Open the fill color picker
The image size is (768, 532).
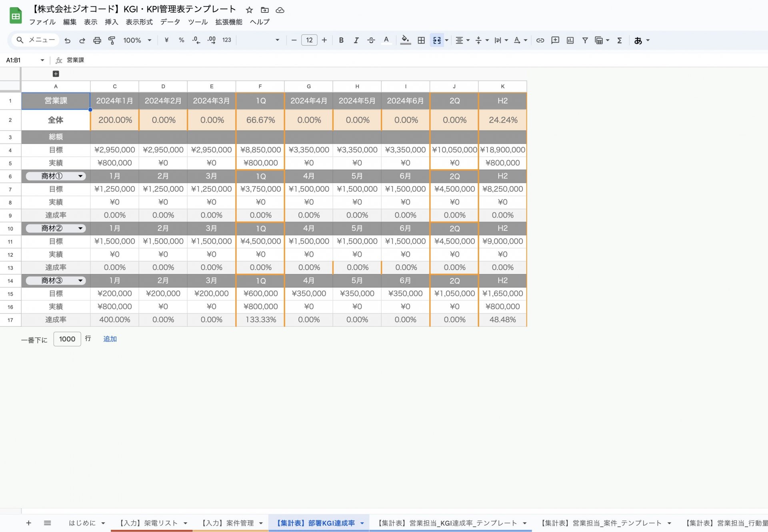point(405,40)
